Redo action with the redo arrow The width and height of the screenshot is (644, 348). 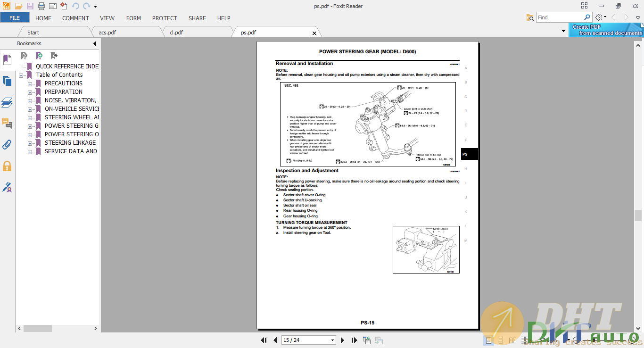pos(86,6)
